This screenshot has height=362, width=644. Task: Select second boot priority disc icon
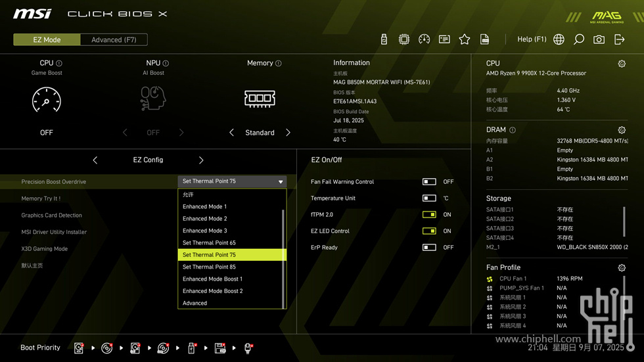[107, 348]
